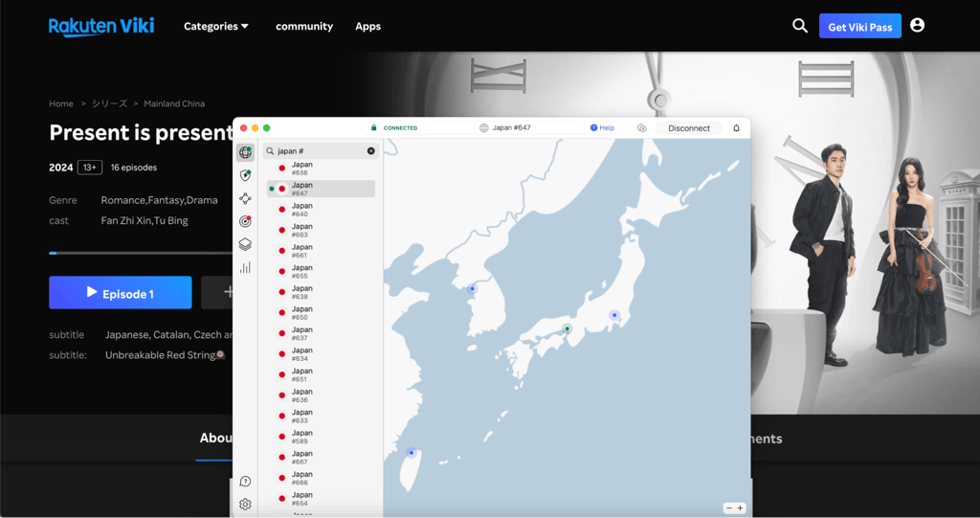
Task: Click Home breadcrumb link
Action: (61, 103)
